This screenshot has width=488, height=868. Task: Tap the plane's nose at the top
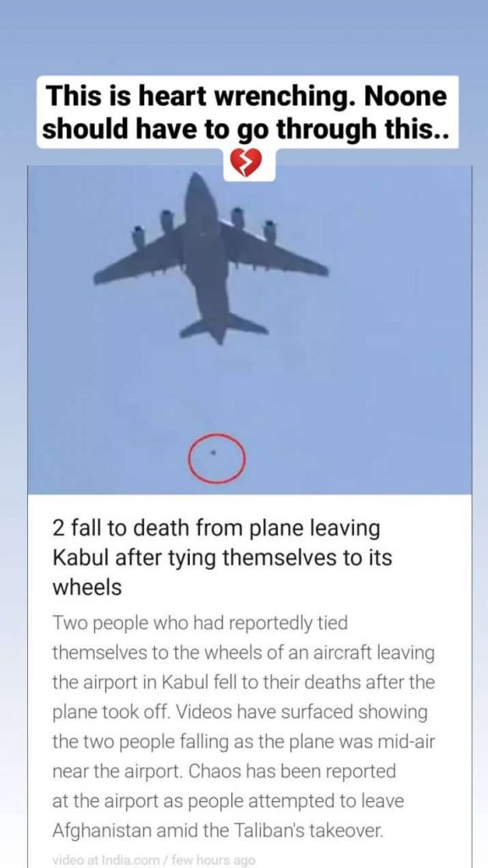pos(197,183)
